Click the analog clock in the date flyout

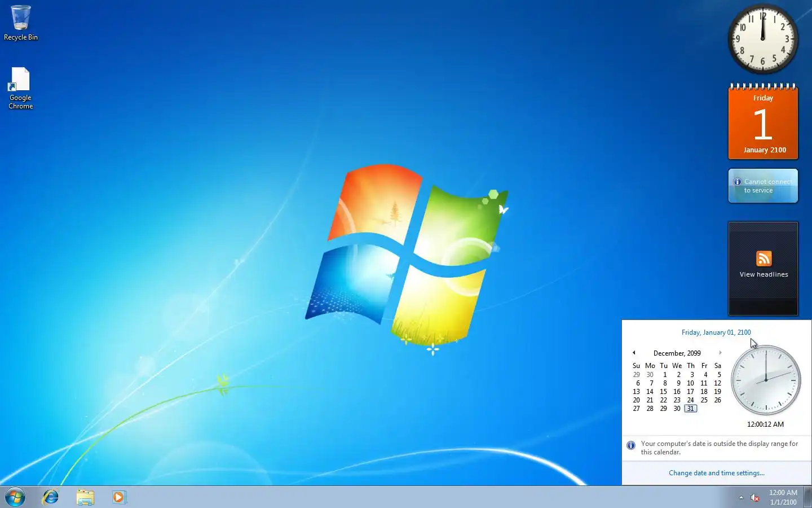pyautogui.click(x=766, y=380)
